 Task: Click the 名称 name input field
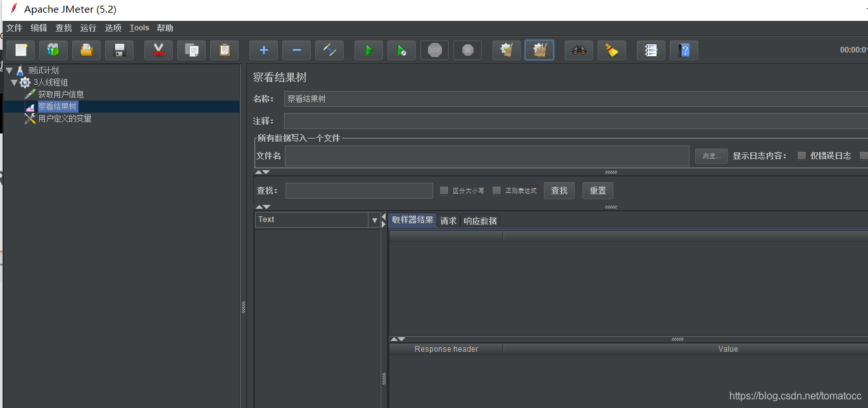[x=576, y=99]
